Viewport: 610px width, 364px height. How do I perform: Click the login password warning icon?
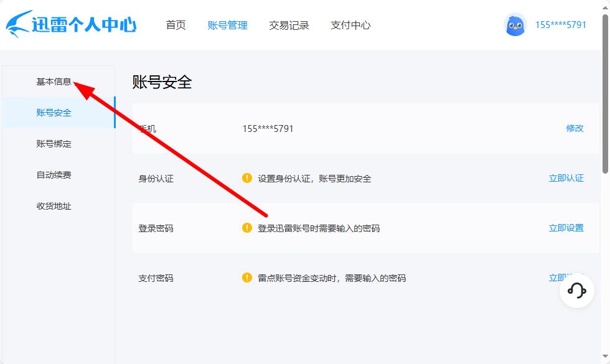click(247, 228)
